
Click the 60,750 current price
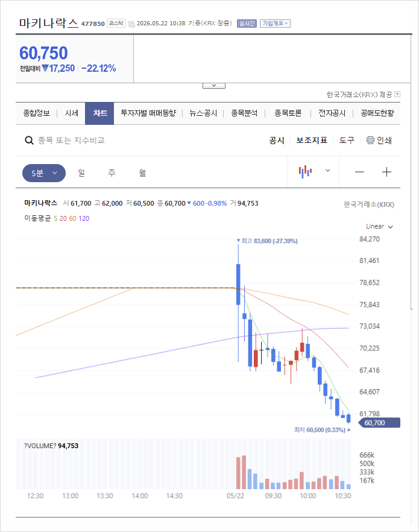(43, 53)
